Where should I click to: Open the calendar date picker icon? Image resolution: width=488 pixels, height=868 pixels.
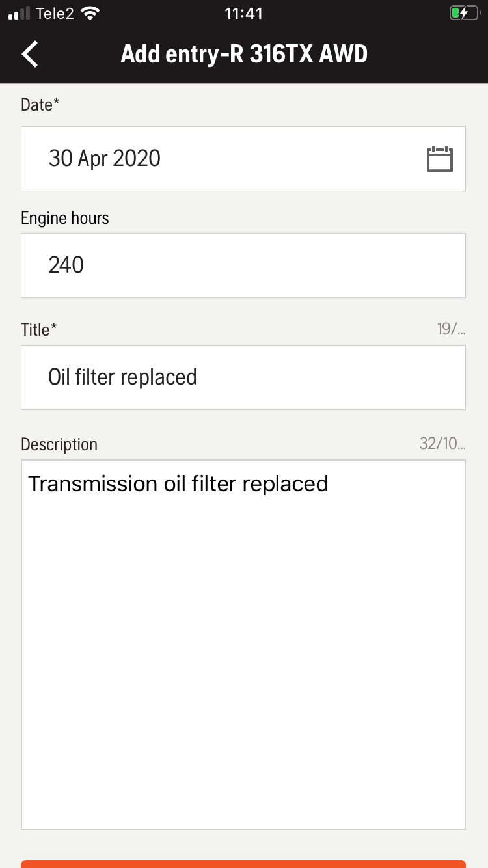(439, 159)
